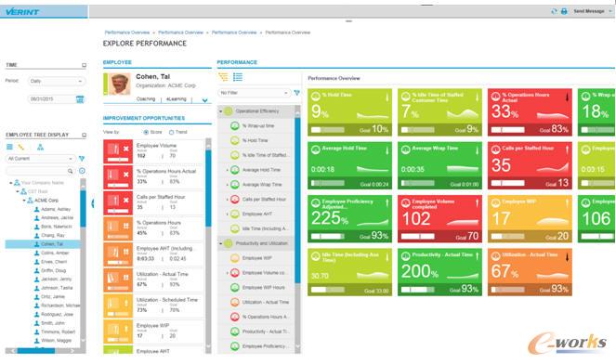Select employee Adams, Ashley in tree
The image size is (616, 364).
point(56,209)
